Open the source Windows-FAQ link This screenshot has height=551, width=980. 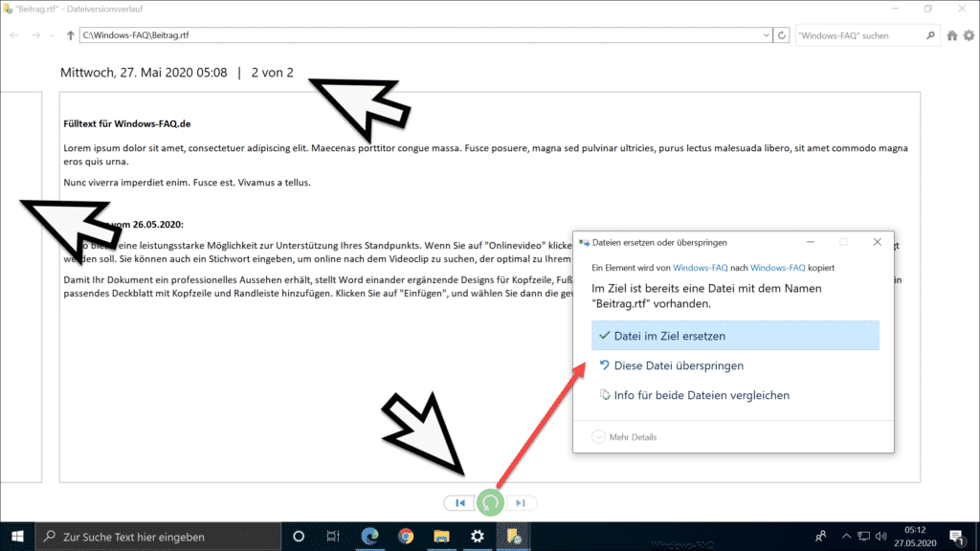click(x=700, y=268)
